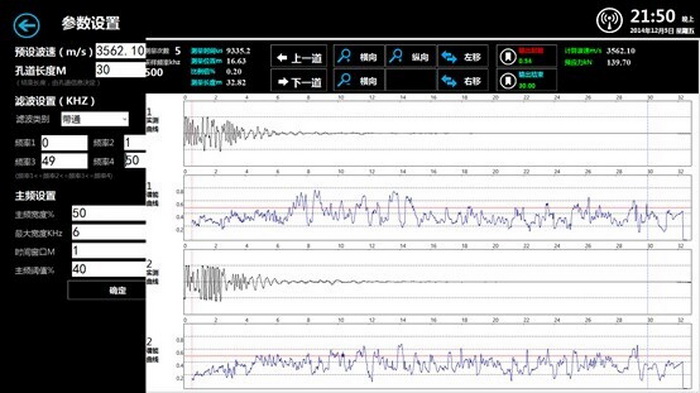Click the 主频宽度% field showing 50
Viewport: 700px width, 393px height.
(x=109, y=213)
